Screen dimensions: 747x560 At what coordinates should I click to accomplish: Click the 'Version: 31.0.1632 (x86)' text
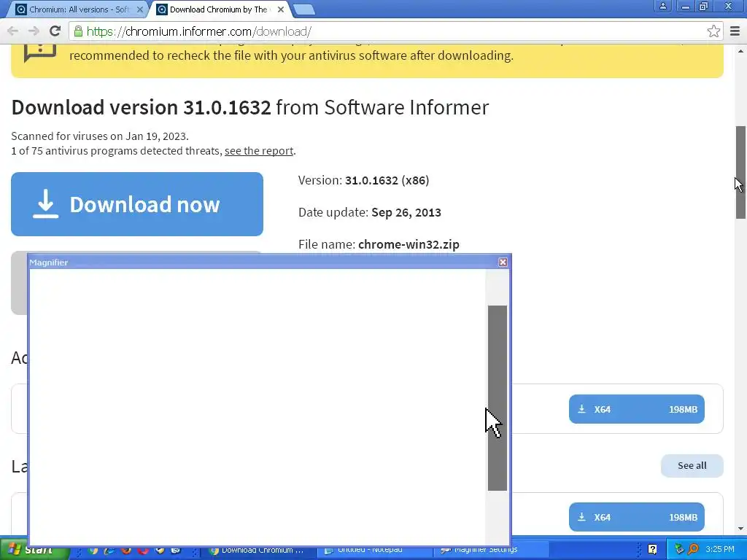point(363,181)
